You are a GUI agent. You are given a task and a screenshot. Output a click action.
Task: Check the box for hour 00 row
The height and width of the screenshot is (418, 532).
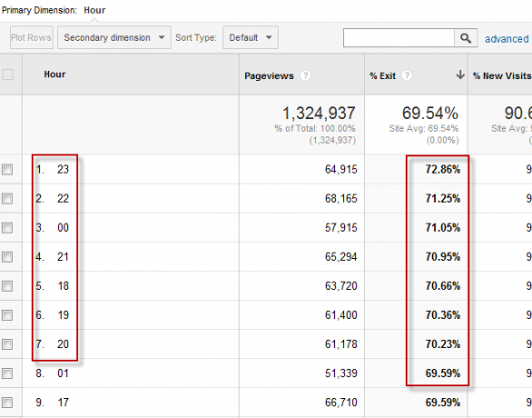[7, 227]
